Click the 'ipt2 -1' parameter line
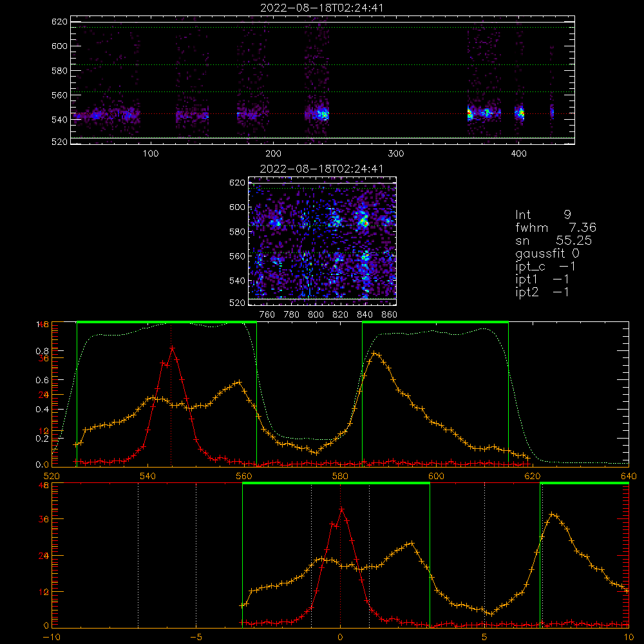Image resolution: width=644 pixels, height=644 pixels. pyautogui.click(x=542, y=292)
